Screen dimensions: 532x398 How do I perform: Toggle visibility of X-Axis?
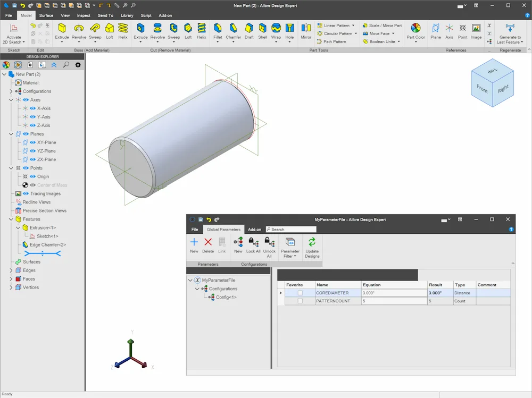pyautogui.click(x=32, y=108)
